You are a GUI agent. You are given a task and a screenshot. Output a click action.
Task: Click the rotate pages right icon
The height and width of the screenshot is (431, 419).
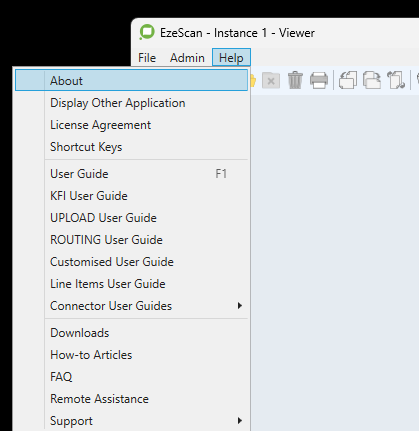372,80
